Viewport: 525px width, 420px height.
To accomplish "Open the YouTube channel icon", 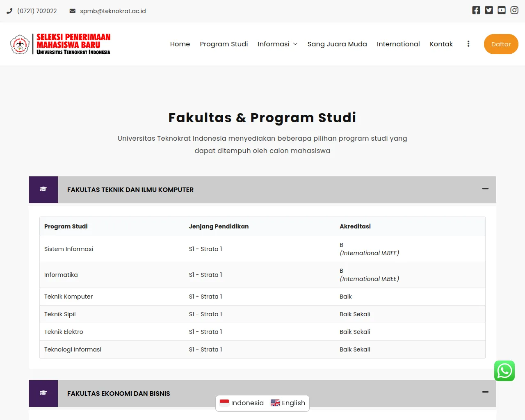I will (x=502, y=10).
